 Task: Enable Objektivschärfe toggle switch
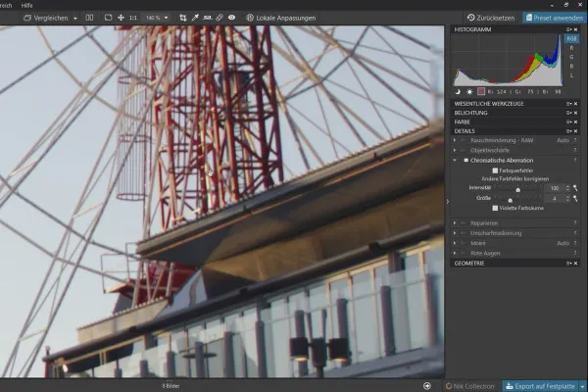pyautogui.click(x=464, y=150)
